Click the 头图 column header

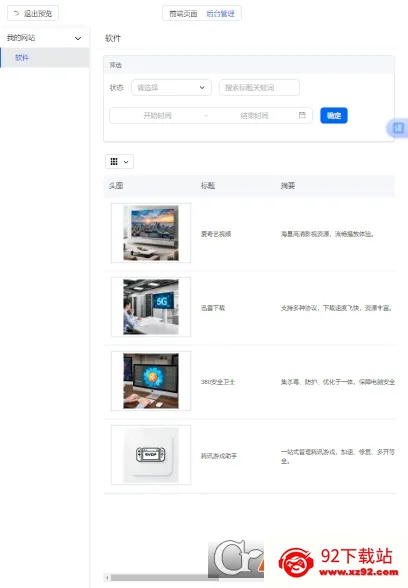116,185
